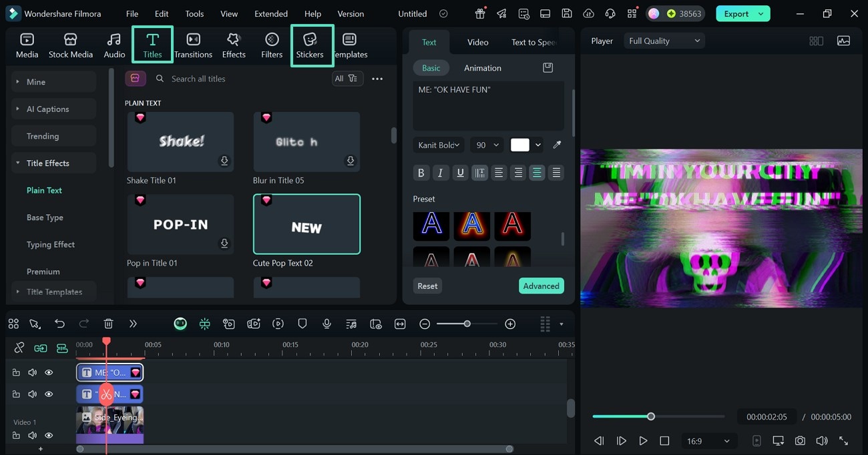Click the player progress bar handle

(x=650, y=416)
